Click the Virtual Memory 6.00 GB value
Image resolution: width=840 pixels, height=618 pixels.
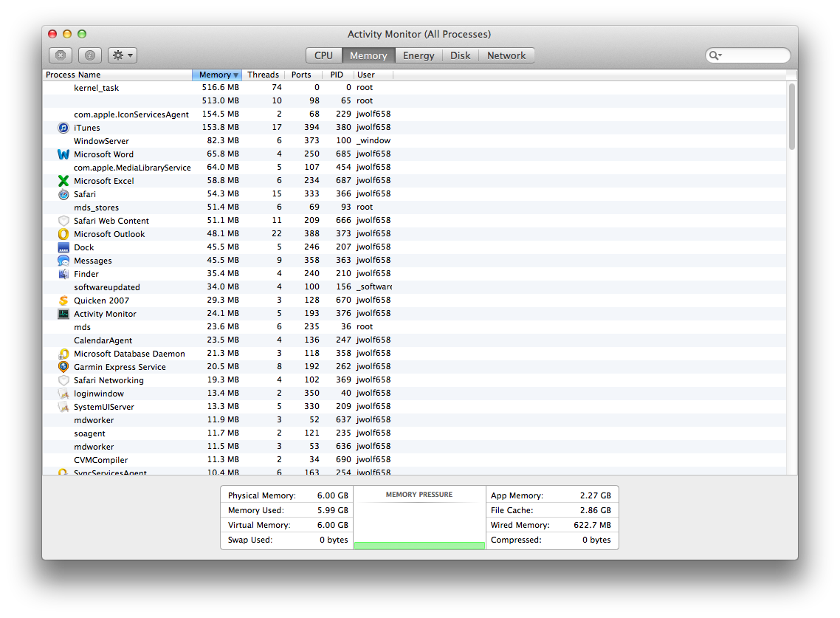(x=333, y=525)
